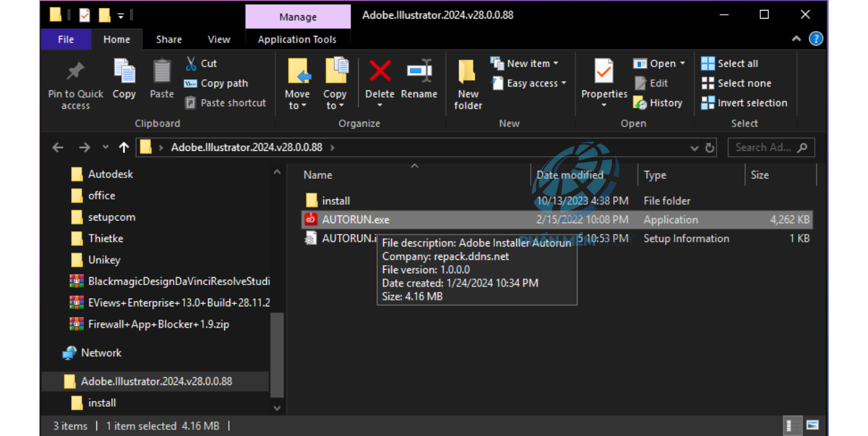Screen dimensions: 868x436
Task: Open the File menu
Action: click(66, 39)
